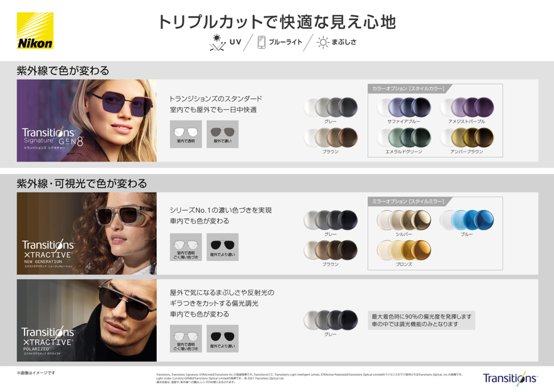Click the カラーオプション style color tab label
Viewport: 554px width, 392px height.
[x=408, y=88]
